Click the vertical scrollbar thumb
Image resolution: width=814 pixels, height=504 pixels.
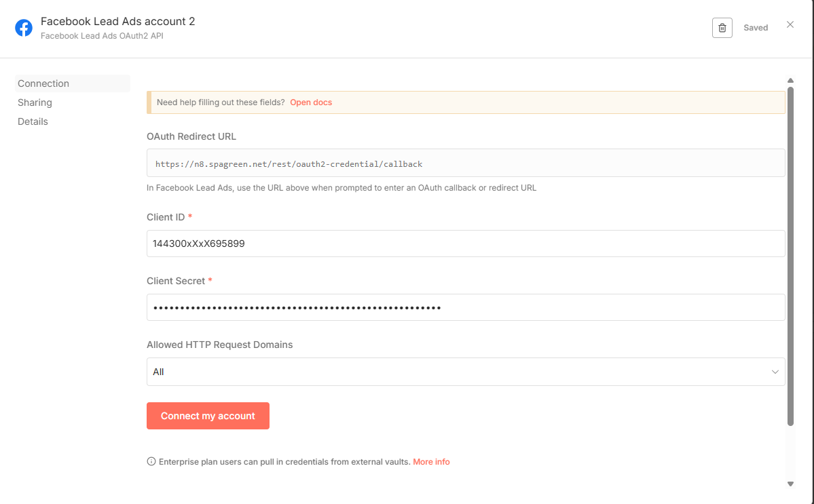[x=790, y=256]
